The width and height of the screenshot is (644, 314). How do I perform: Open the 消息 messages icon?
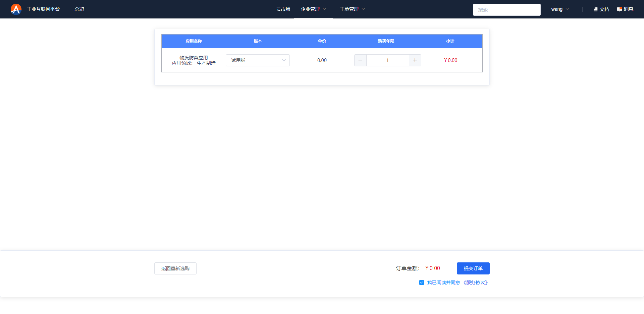(619, 9)
